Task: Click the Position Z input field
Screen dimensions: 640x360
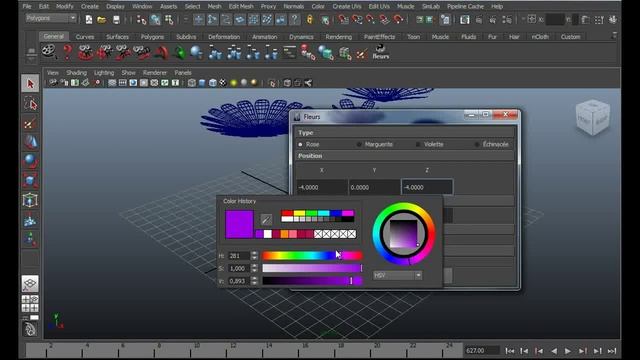Action: pyautogui.click(x=427, y=187)
